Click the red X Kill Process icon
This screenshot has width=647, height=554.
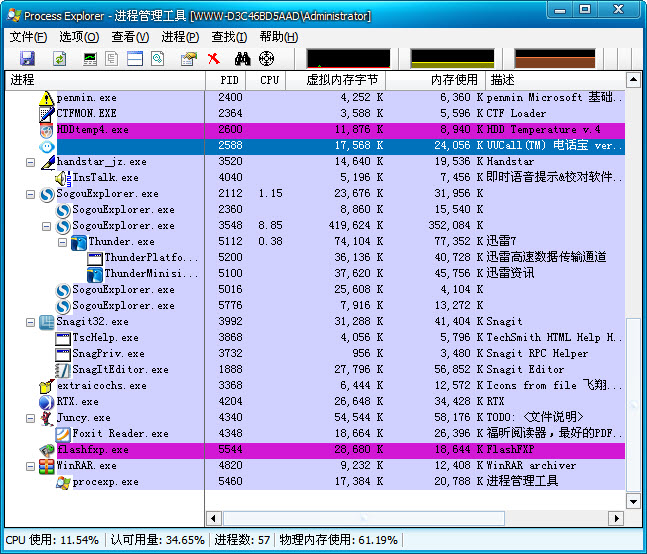point(214,59)
